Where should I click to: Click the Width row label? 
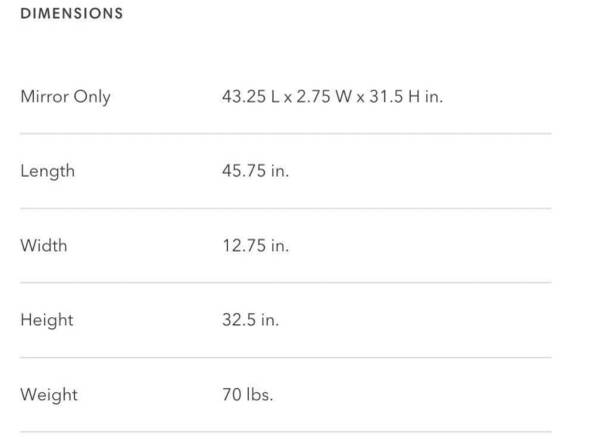[44, 245]
